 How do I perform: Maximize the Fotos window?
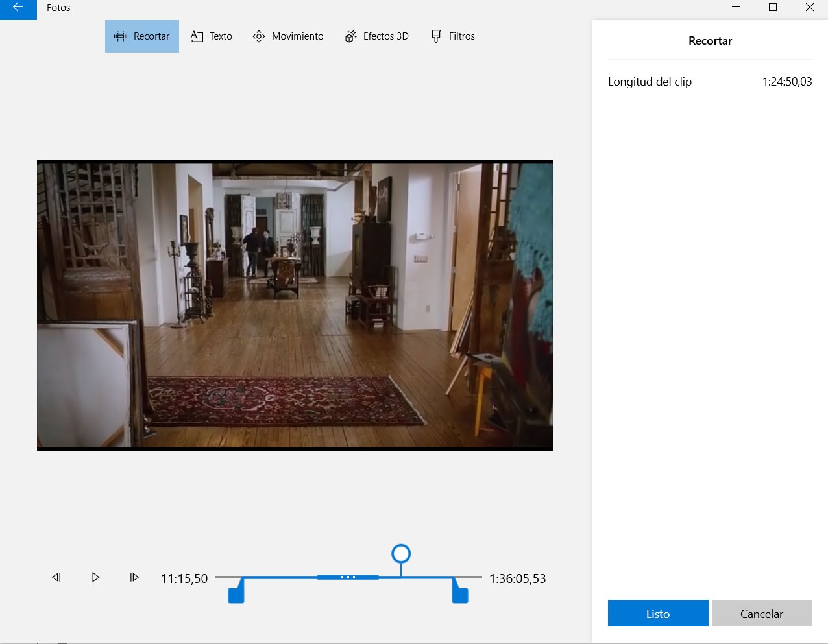click(773, 8)
